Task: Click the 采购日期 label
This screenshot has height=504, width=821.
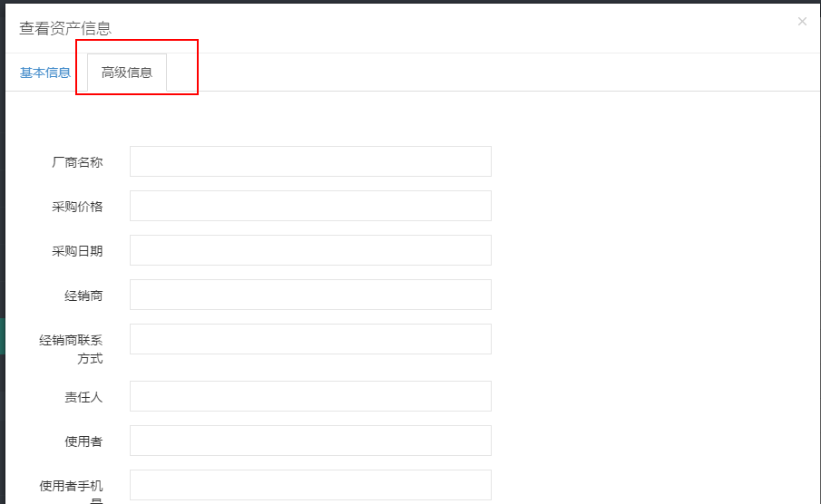Action: 77,251
